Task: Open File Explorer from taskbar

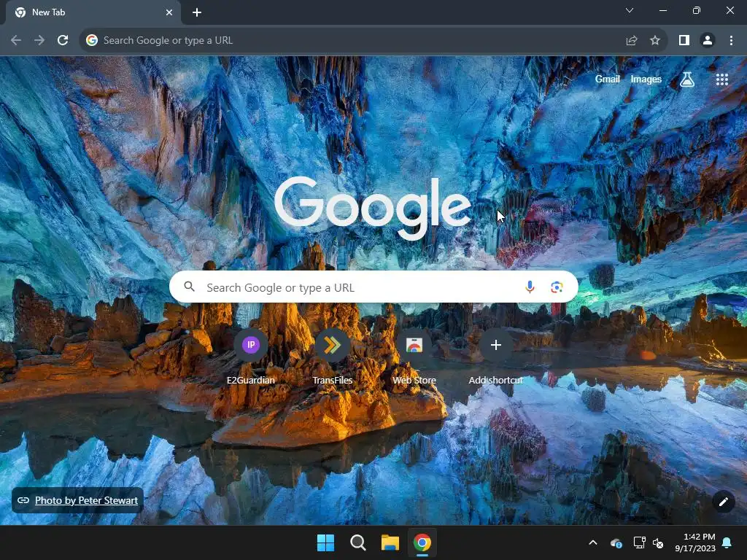Action: [390, 542]
